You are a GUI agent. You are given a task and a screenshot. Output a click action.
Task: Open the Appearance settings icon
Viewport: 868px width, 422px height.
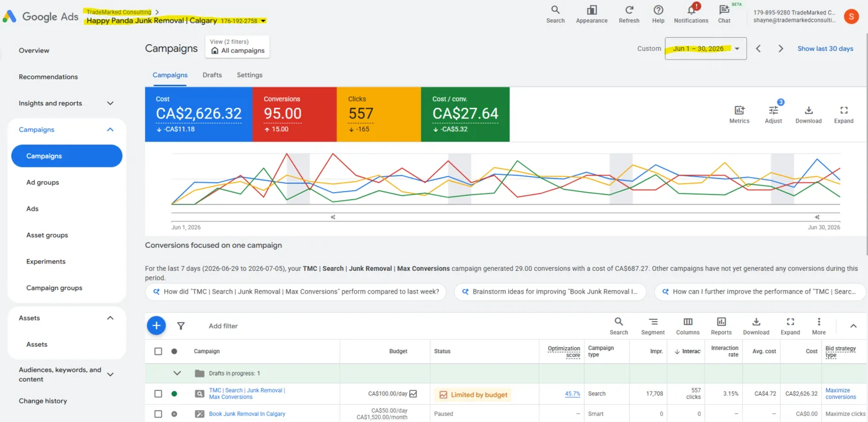591,14
